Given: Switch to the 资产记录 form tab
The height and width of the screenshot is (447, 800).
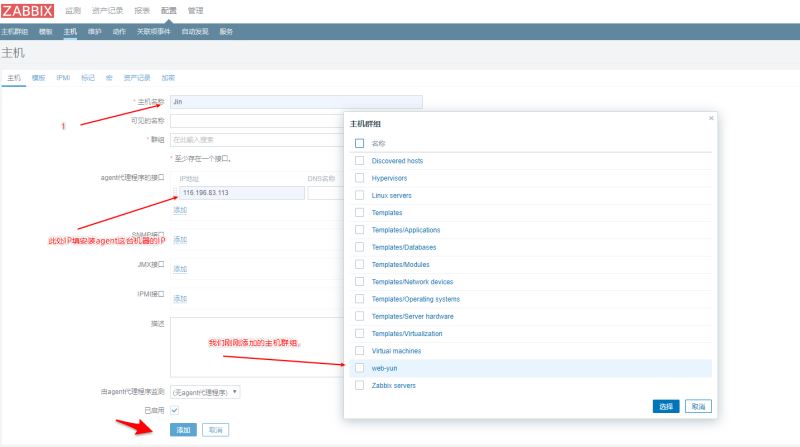Looking at the screenshot, I should point(137,77).
